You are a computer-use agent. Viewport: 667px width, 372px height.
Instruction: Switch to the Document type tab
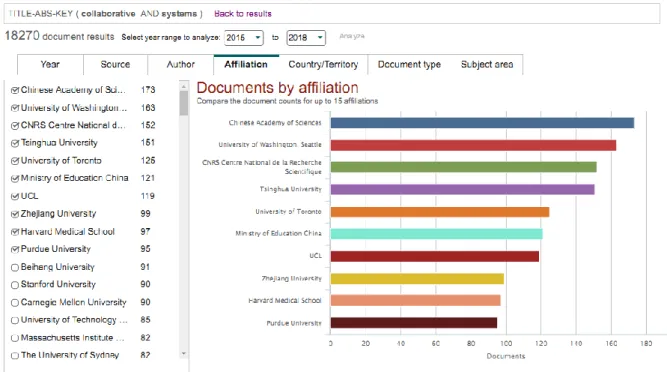409,65
